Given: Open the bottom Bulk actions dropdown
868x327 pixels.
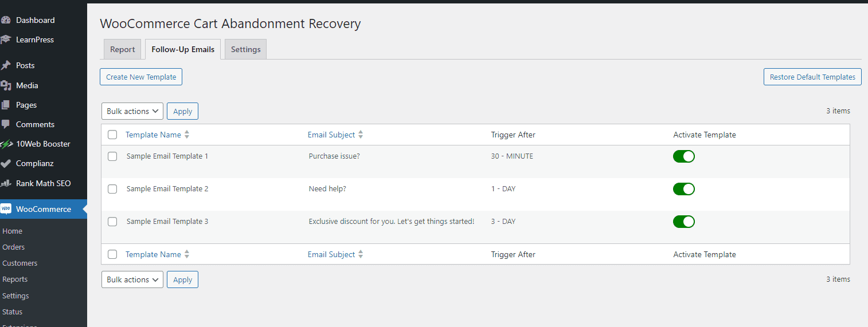Looking at the screenshot, I should tap(132, 279).
